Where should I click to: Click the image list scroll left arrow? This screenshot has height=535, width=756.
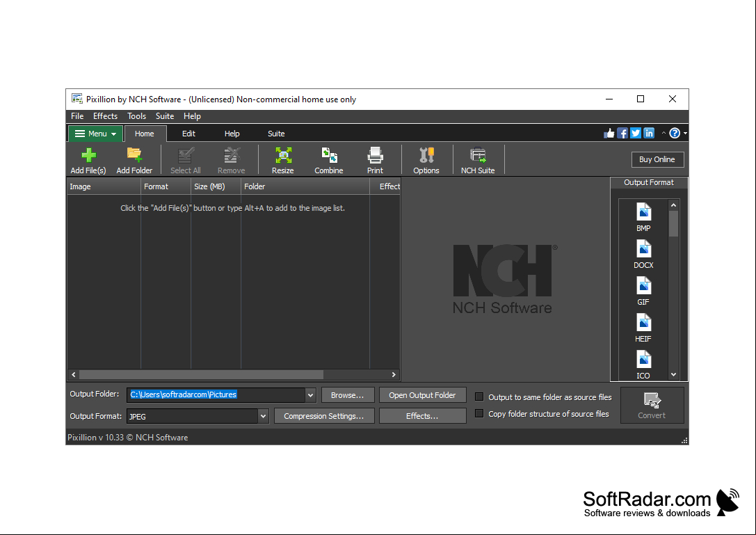click(74, 374)
